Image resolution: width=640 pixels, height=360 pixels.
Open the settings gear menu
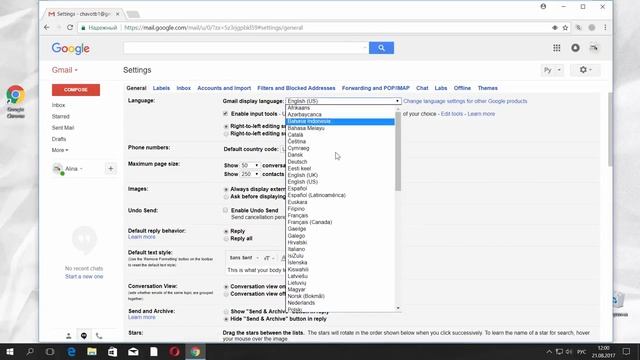585,70
